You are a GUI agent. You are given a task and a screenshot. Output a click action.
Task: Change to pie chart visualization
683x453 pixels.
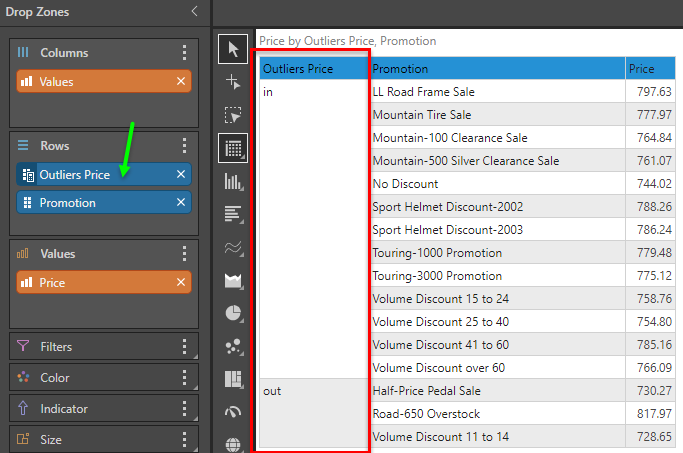234,314
